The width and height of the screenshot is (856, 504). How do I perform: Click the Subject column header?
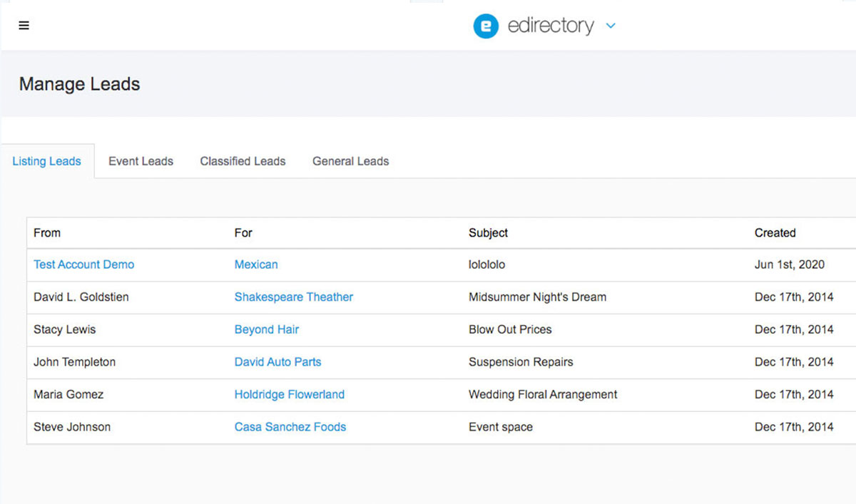pyautogui.click(x=488, y=233)
